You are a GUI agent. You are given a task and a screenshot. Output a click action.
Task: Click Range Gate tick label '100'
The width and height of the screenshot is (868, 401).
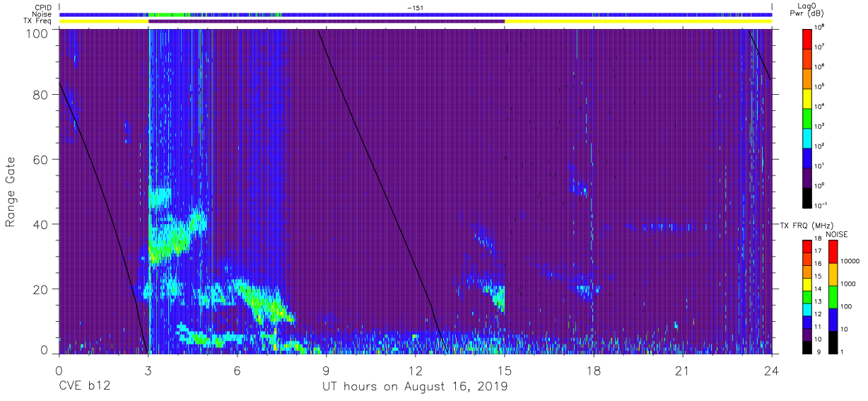(37, 33)
